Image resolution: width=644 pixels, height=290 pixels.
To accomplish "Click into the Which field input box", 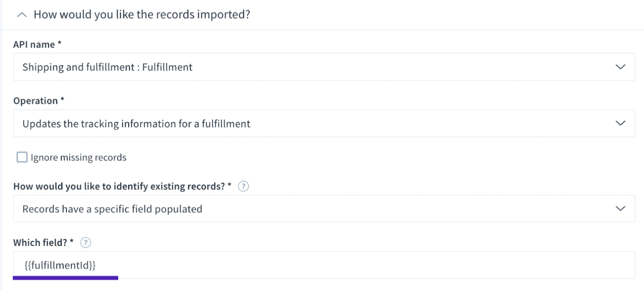I will click(324, 265).
